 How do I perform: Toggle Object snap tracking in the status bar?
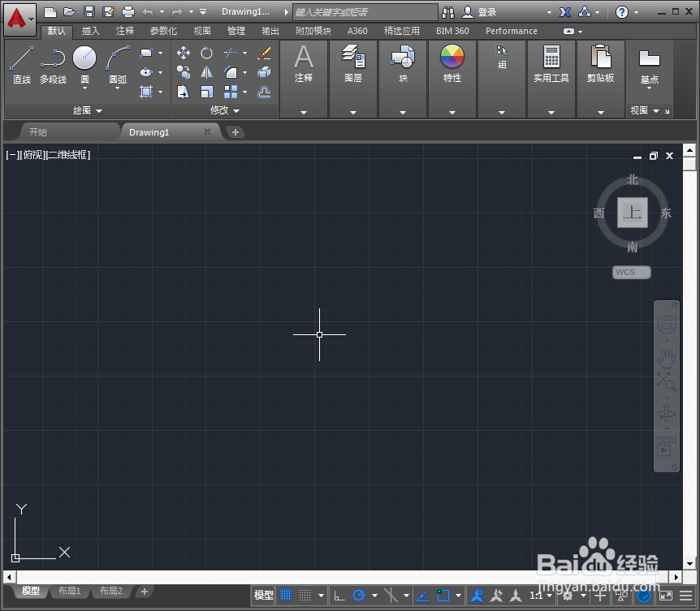tap(423, 595)
